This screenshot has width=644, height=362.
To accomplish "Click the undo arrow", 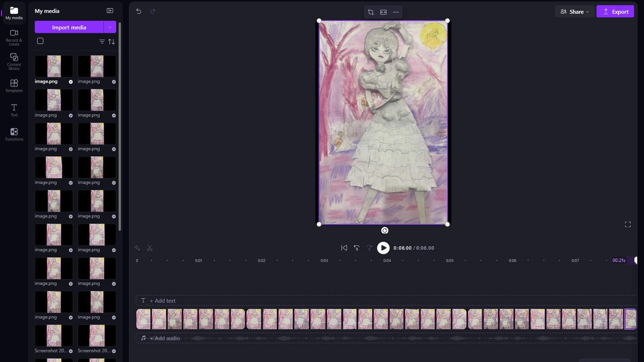I will pyautogui.click(x=139, y=11).
